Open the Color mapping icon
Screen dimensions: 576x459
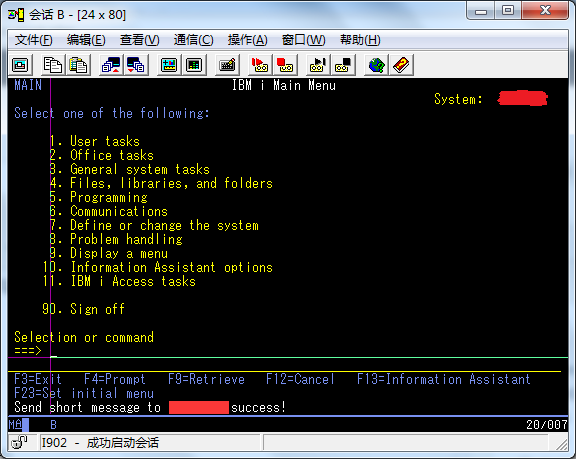click(x=194, y=65)
